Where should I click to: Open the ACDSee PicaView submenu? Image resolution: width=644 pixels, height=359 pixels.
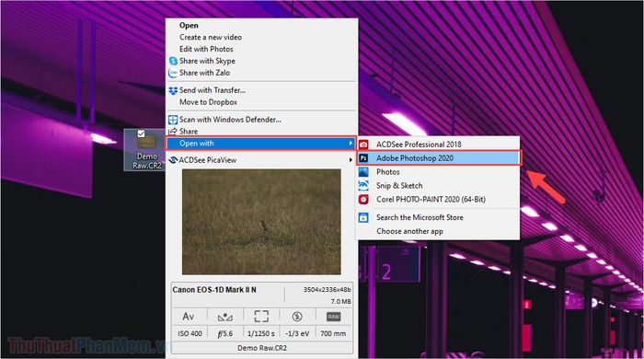tap(260, 160)
